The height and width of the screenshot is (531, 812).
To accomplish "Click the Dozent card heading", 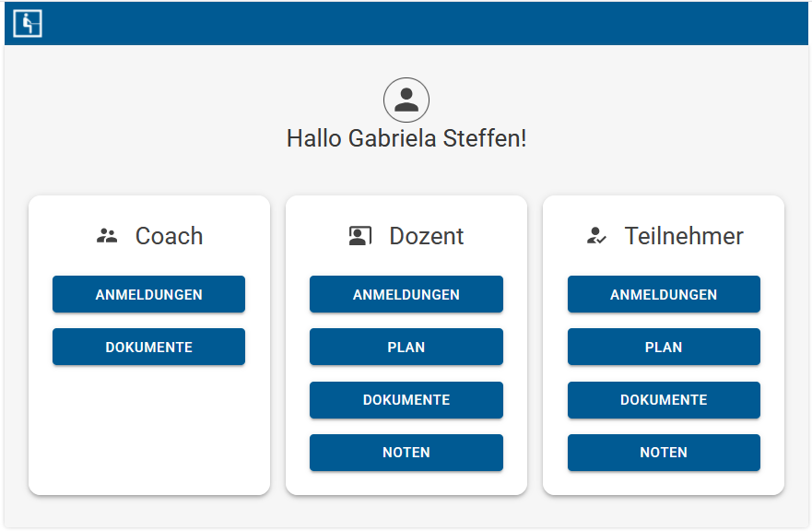I will (x=426, y=236).
